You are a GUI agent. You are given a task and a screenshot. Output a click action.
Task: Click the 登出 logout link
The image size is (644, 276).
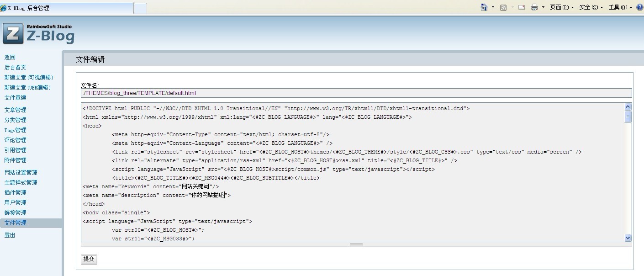tap(10, 235)
